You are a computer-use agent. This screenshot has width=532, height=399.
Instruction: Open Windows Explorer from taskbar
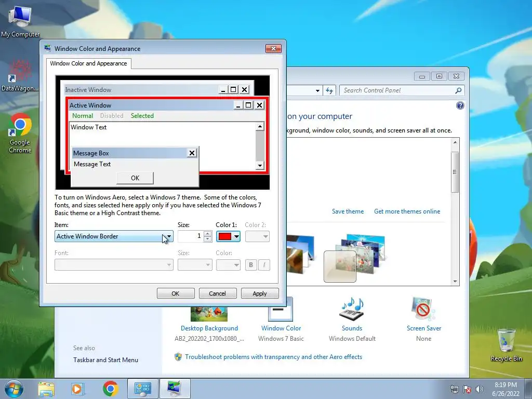point(46,389)
